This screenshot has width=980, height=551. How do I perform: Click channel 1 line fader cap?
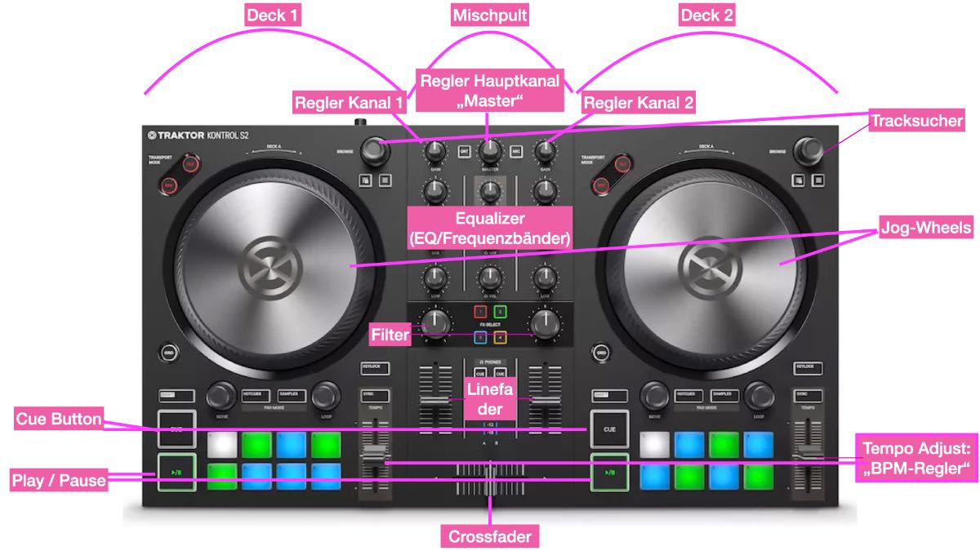(434, 400)
